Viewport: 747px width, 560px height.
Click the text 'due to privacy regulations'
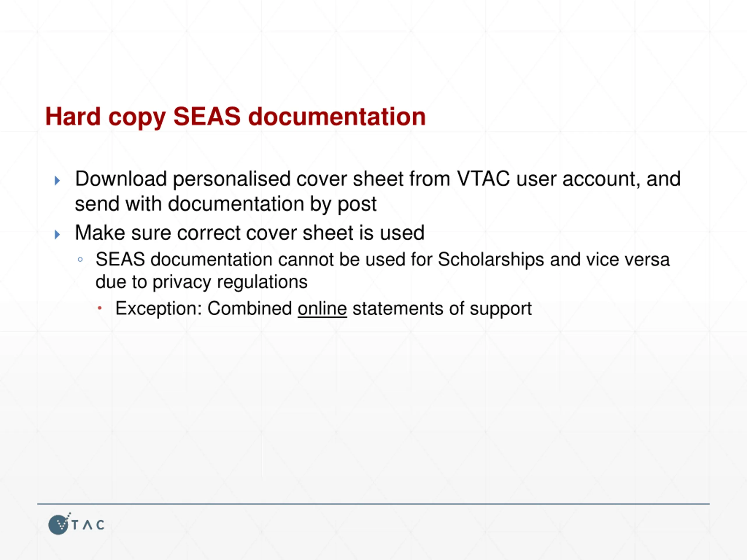click(202, 282)
